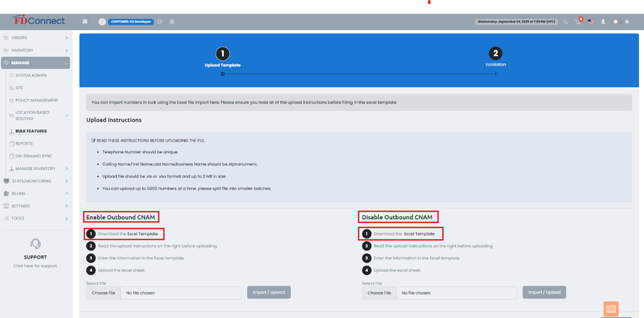This screenshot has width=644, height=318.
Task: Click the orange help book icon
Action: (611, 309)
